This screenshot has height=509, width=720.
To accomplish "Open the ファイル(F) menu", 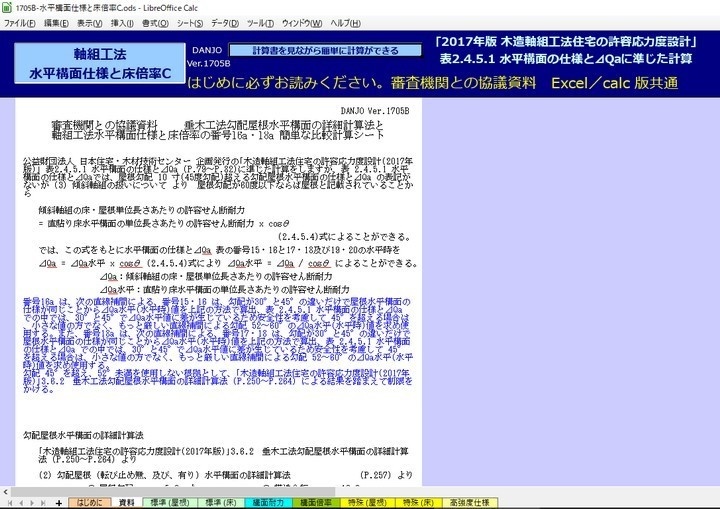I will [20, 23].
